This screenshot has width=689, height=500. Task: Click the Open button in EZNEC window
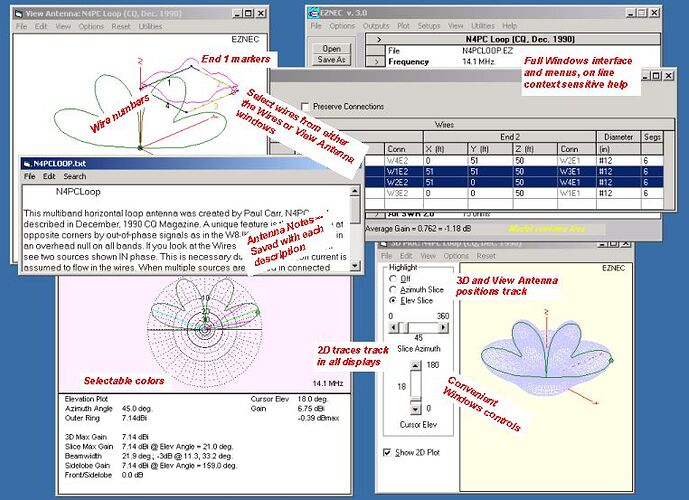click(x=331, y=48)
